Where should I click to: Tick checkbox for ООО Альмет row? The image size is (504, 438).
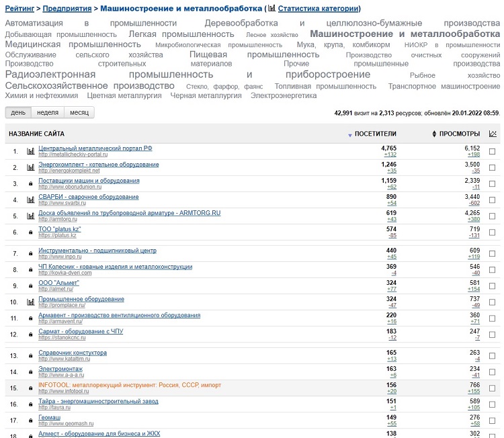click(x=492, y=286)
